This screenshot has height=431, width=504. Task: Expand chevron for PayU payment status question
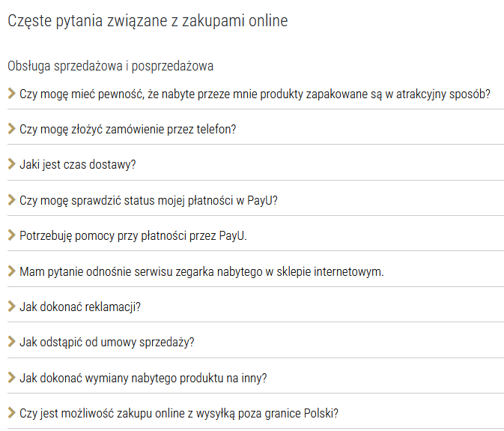pos(11,199)
